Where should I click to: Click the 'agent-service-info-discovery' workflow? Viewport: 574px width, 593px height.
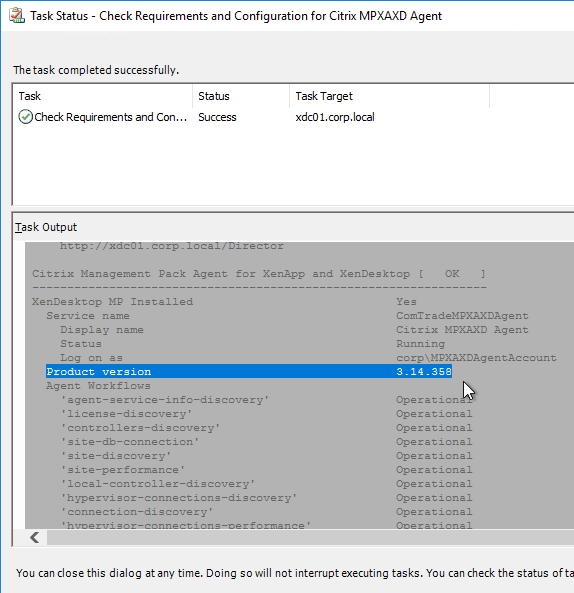[165, 399]
